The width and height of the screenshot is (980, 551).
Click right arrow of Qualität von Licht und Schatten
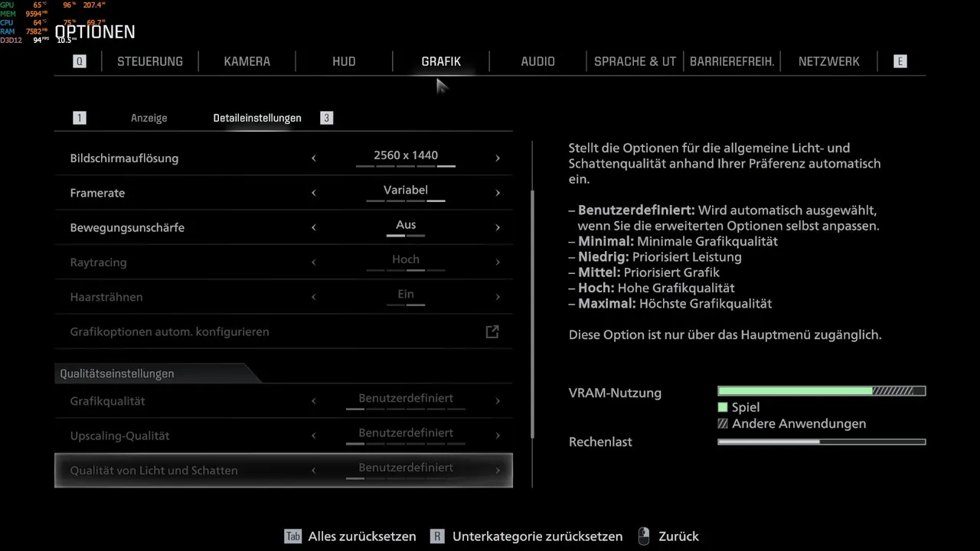point(498,471)
